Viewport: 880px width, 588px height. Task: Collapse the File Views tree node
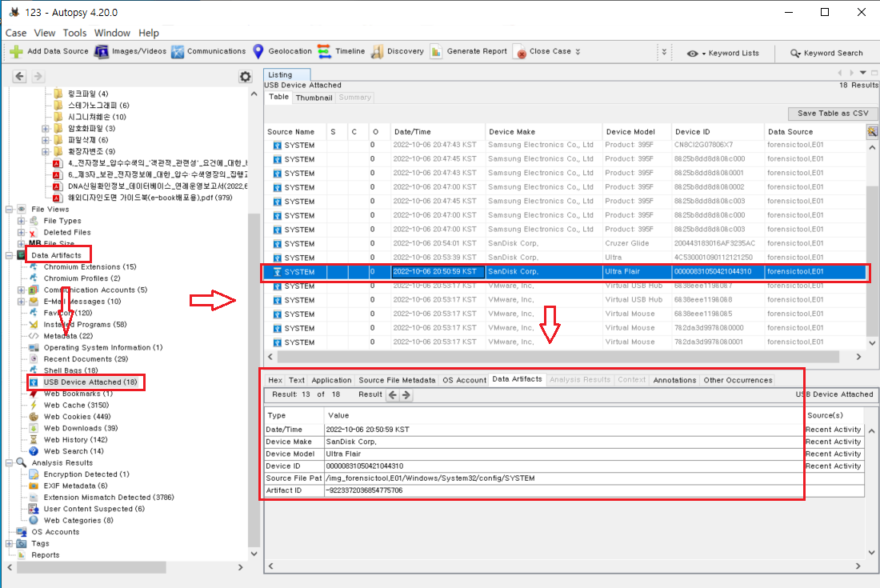click(x=9, y=210)
